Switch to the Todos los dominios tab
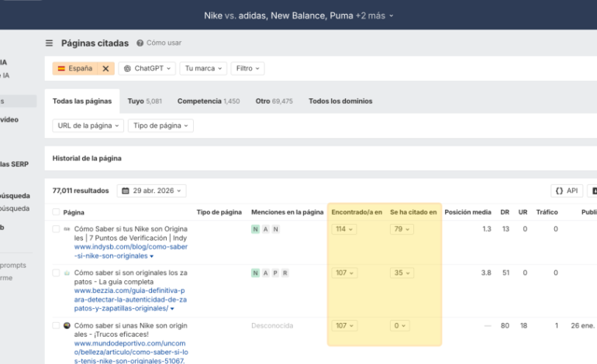Viewport: 597px width, 364px height. [x=340, y=101]
